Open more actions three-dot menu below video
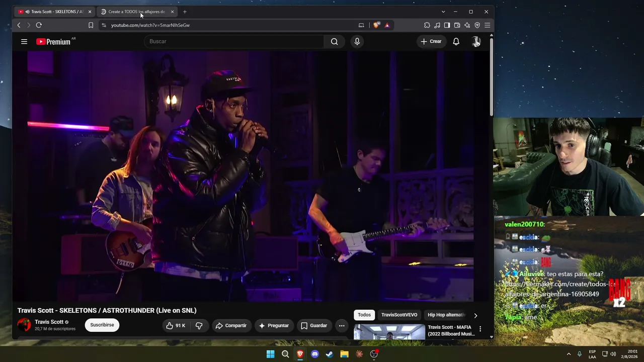644x362 pixels. (342, 326)
